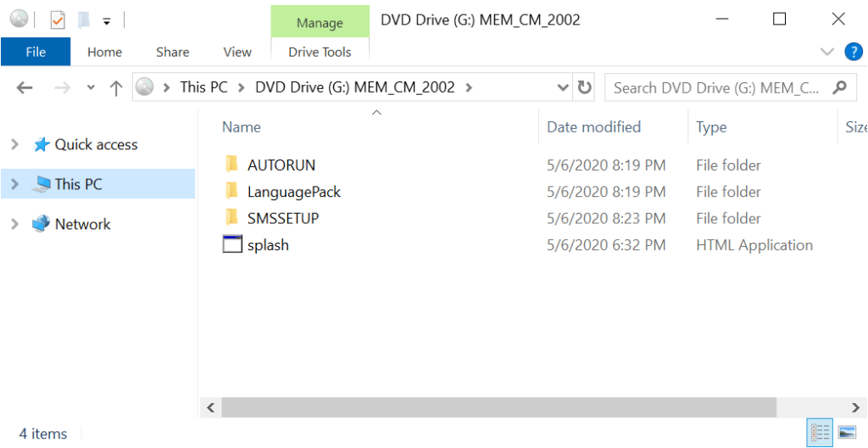
Task: Click the New folder icon in title bar
Action: tap(83, 20)
